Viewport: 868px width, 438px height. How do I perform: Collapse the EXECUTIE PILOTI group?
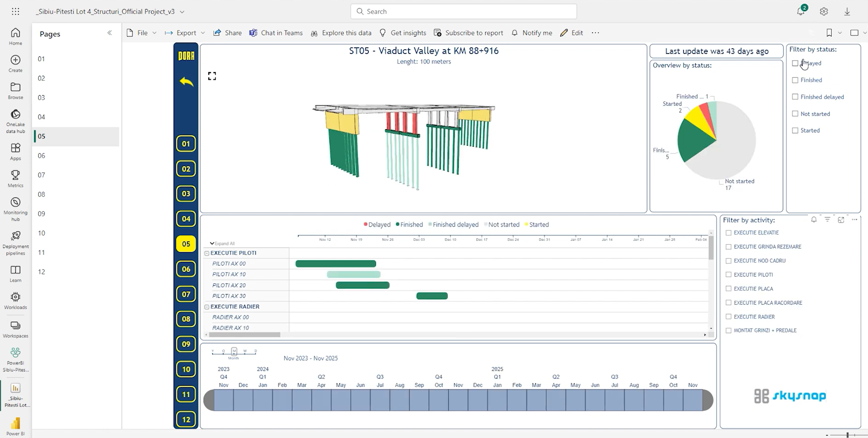[x=207, y=253]
